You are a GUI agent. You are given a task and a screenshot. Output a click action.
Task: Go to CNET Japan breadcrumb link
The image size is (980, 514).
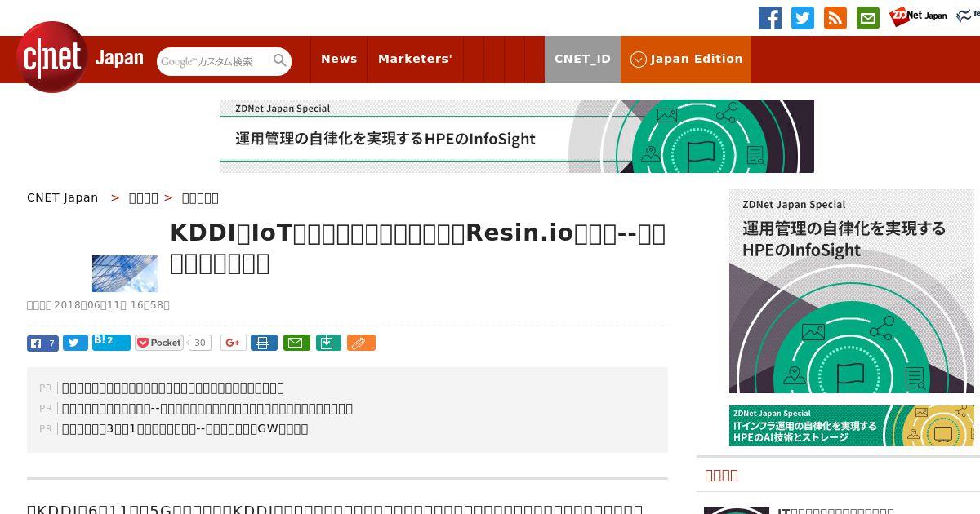coord(62,197)
